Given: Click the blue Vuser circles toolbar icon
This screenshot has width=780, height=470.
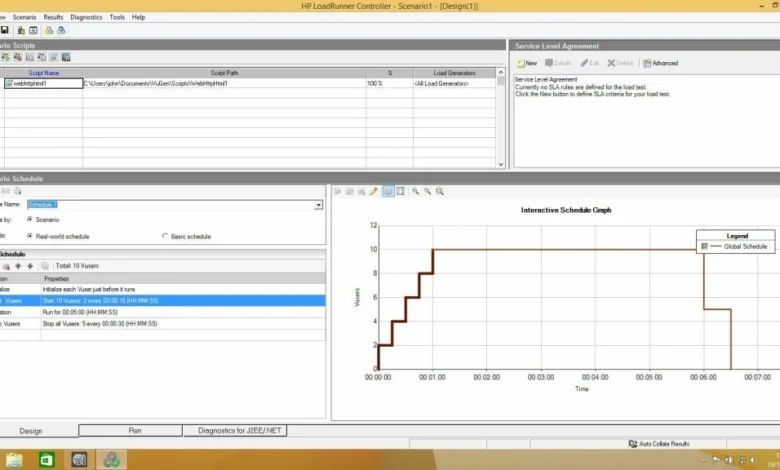Looking at the screenshot, I should pos(61,30).
